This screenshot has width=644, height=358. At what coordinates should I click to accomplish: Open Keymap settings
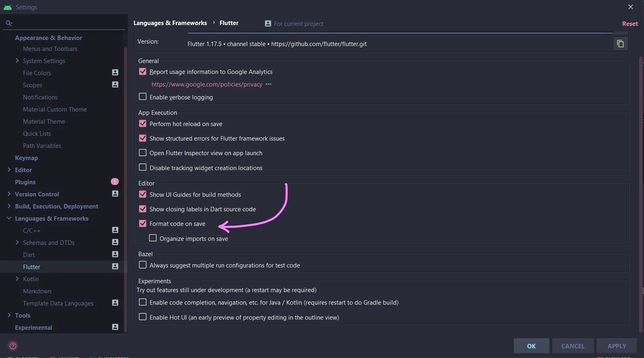pos(26,158)
